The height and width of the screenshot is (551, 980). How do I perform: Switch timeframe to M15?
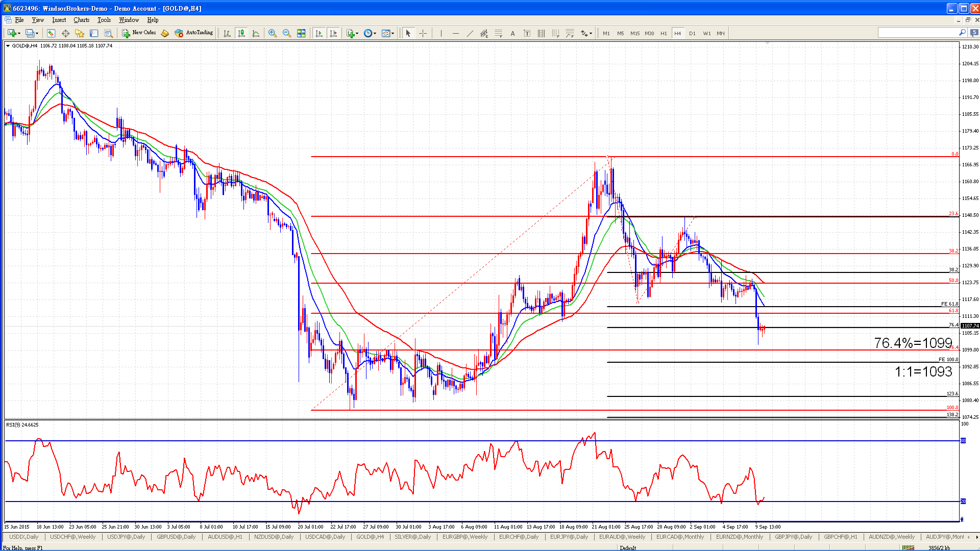click(634, 33)
